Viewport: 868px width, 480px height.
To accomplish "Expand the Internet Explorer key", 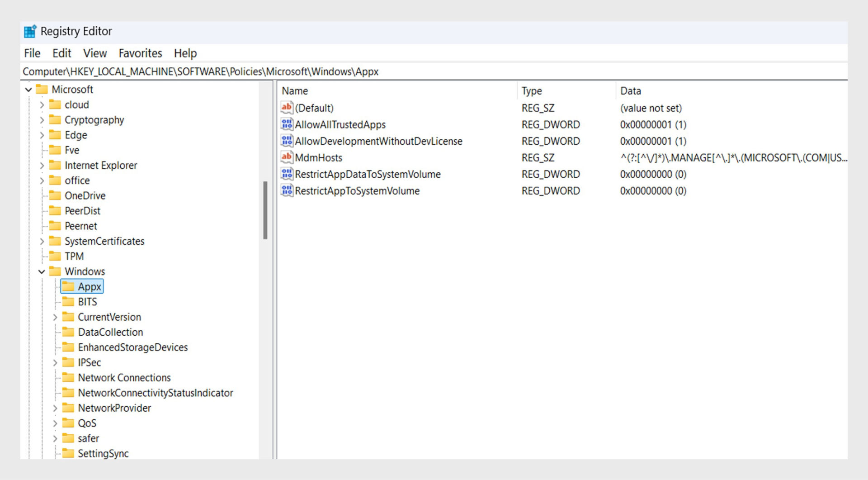I will [x=41, y=165].
